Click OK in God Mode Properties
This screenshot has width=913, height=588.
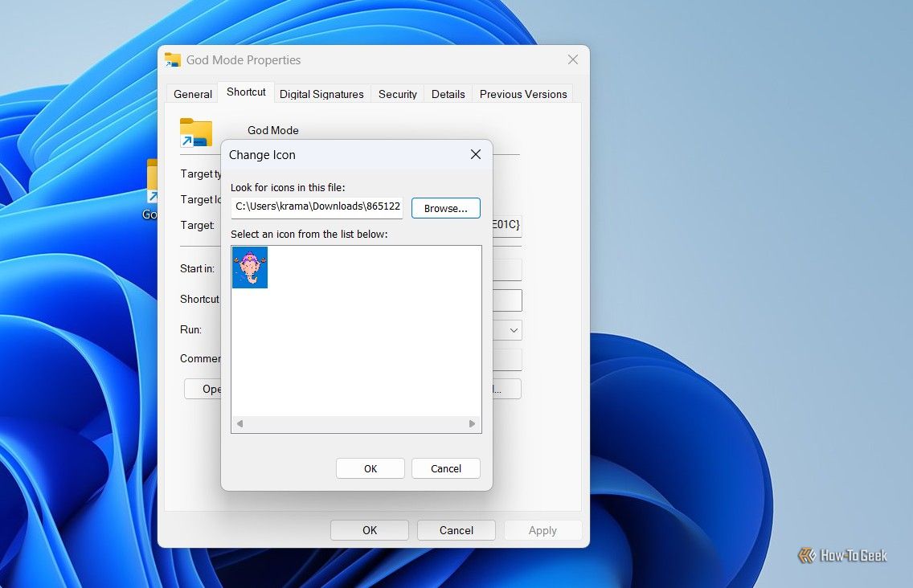(370, 530)
